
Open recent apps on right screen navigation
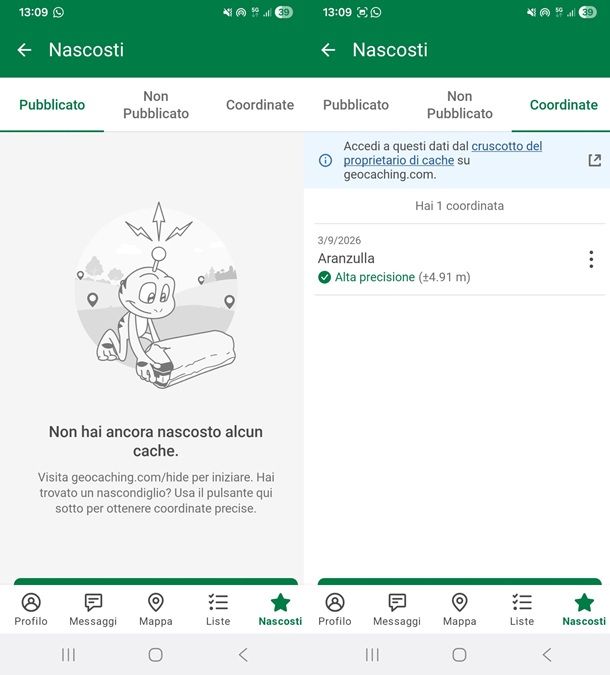[x=372, y=655]
